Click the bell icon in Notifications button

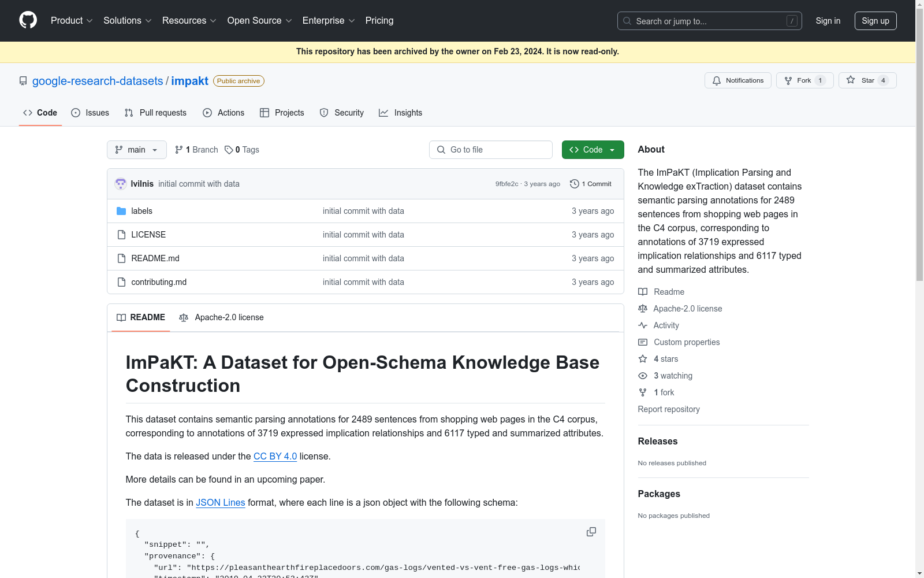pyautogui.click(x=717, y=80)
